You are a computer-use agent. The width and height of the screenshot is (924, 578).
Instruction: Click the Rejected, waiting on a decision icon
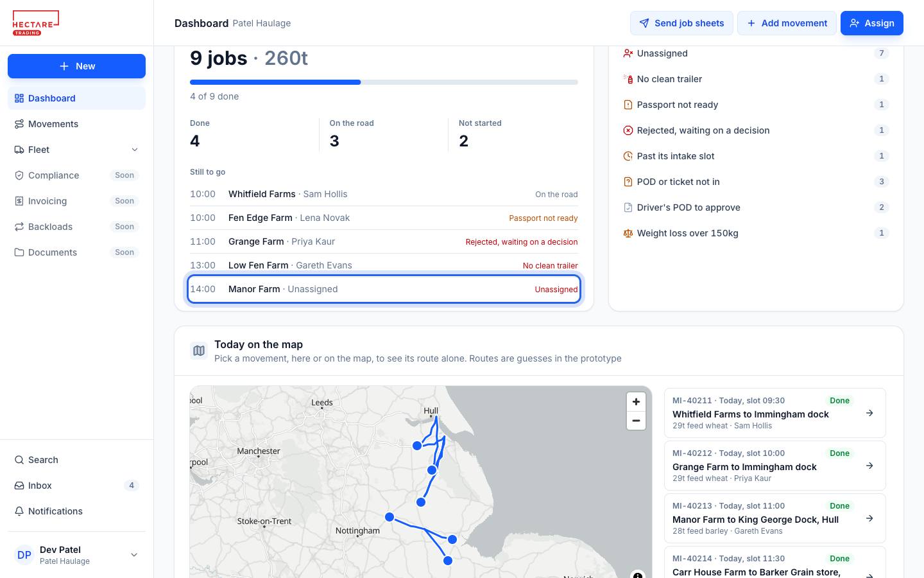[x=628, y=130]
